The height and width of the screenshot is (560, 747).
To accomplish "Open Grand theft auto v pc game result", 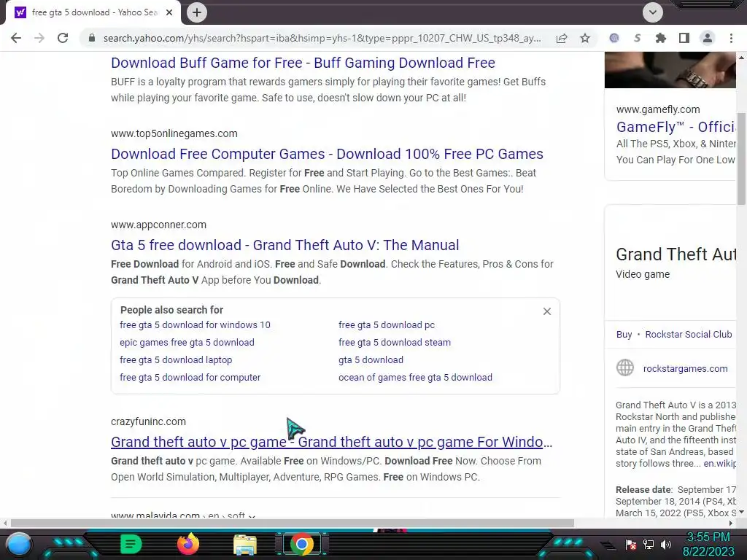I will pos(332,442).
